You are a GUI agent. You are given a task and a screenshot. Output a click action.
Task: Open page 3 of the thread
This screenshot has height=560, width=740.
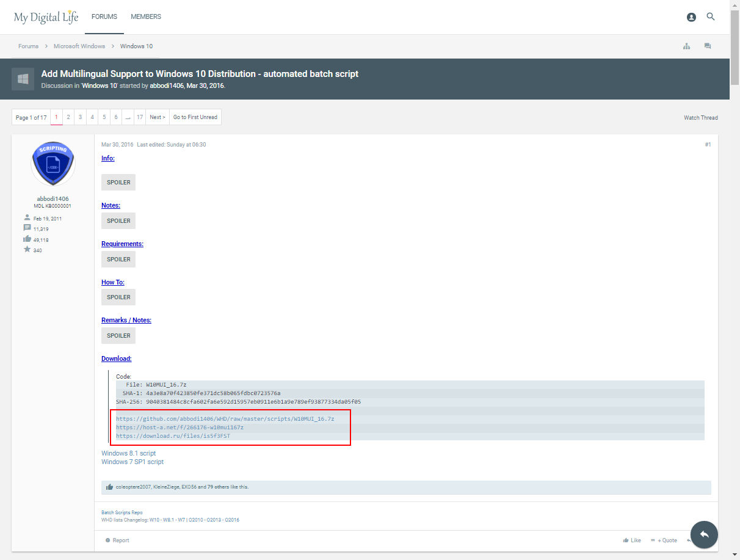(80, 117)
